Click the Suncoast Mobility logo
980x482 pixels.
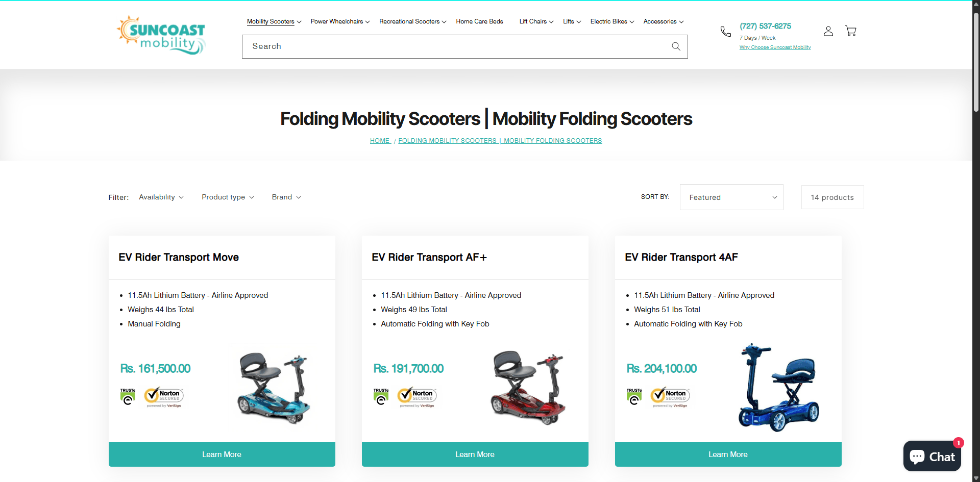tap(161, 35)
